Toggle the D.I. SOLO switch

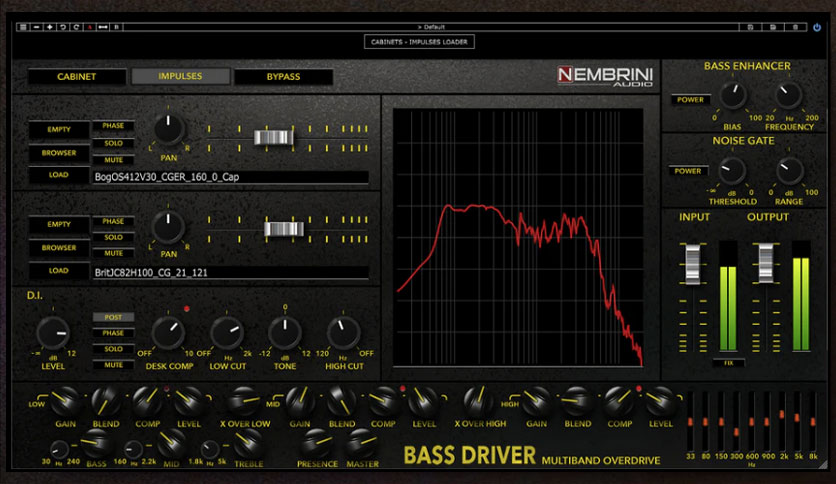[x=113, y=349]
